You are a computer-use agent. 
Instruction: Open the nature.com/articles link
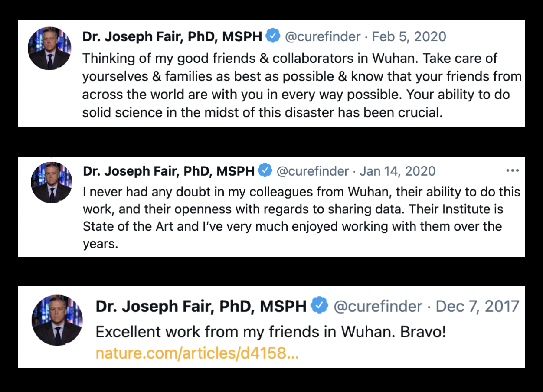(197, 353)
